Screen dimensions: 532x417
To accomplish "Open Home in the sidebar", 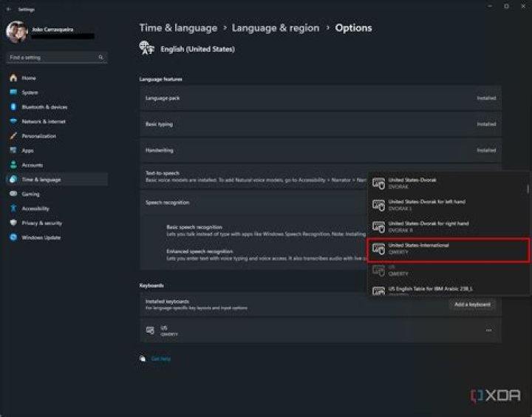I will click(57, 78).
